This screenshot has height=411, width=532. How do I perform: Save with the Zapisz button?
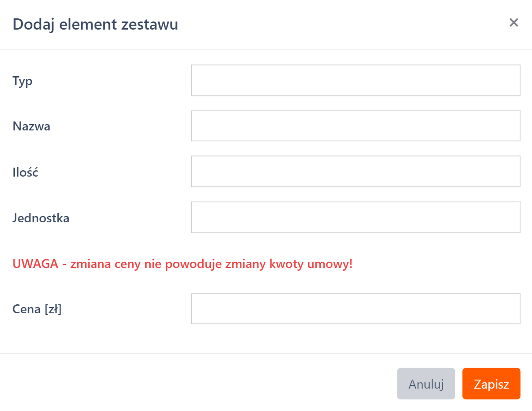491,384
